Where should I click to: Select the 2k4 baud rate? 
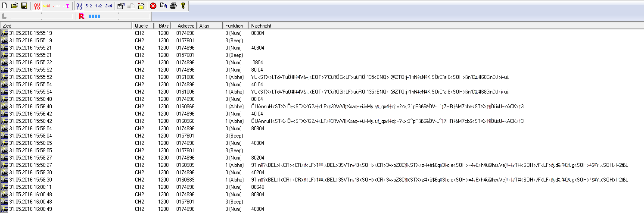click(x=109, y=6)
